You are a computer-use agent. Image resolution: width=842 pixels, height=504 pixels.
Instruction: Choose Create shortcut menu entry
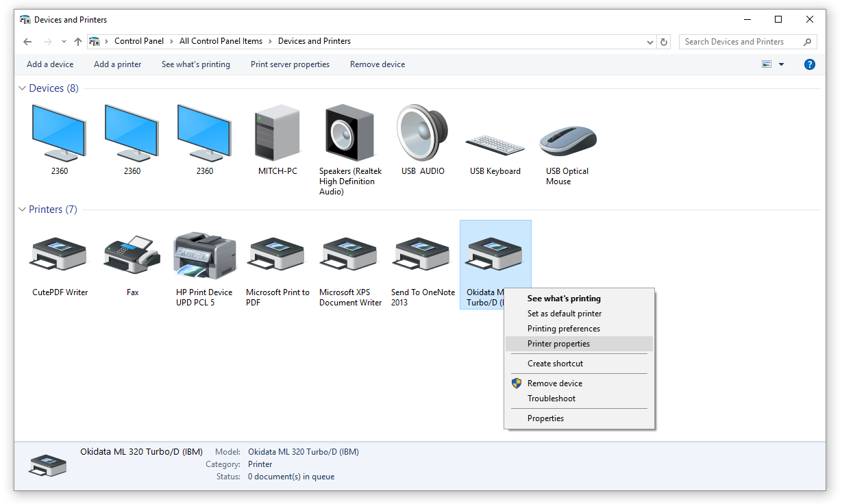579,364
